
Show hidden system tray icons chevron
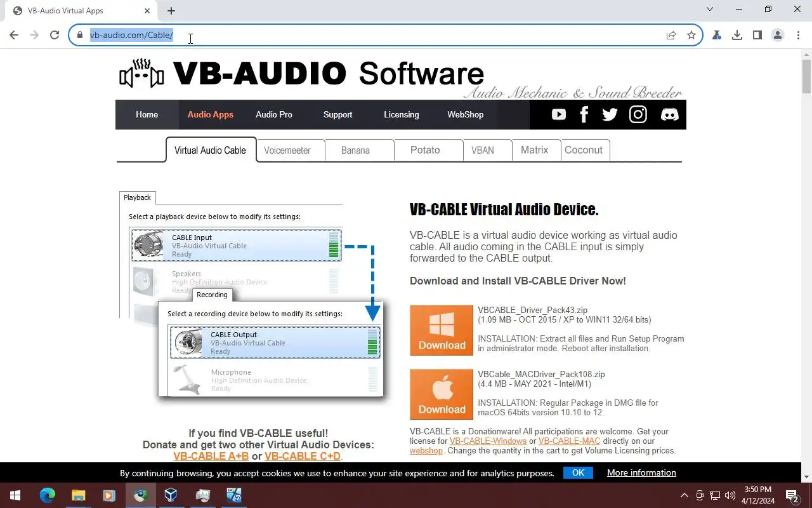(x=684, y=495)
